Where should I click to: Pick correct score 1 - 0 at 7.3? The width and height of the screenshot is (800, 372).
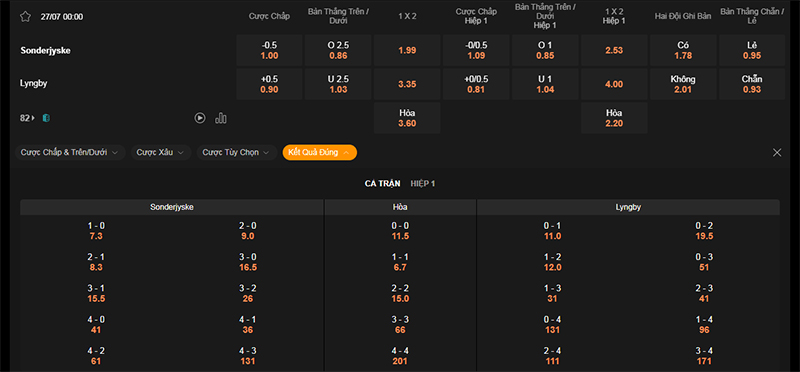tap(96, 231)
